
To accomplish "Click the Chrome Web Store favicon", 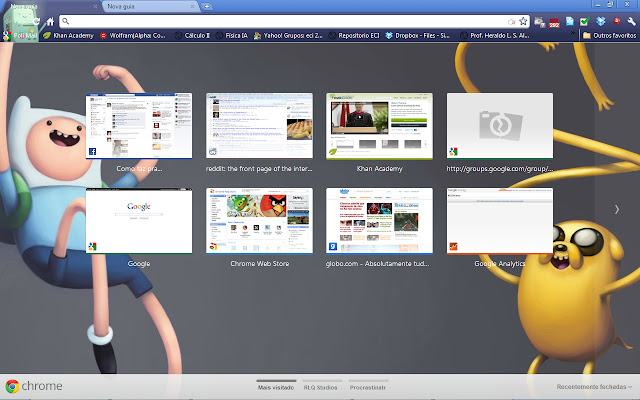I will (x=213, y=247).
